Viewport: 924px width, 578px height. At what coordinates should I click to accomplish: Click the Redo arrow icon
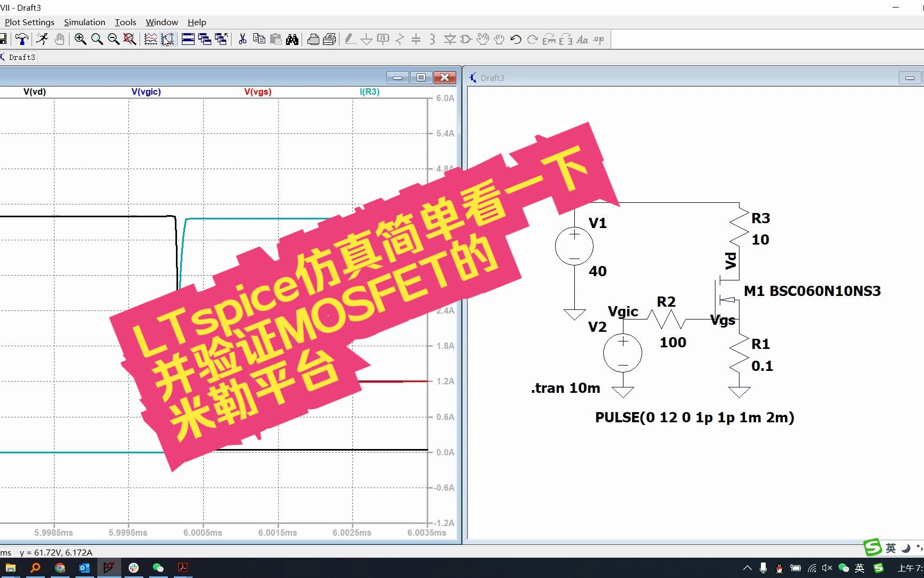tap(532, 39)
